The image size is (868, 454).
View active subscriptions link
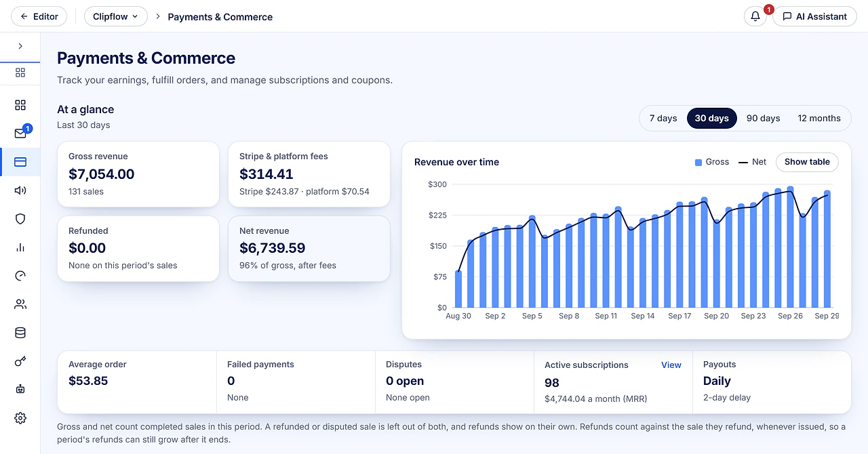(671, 365)
